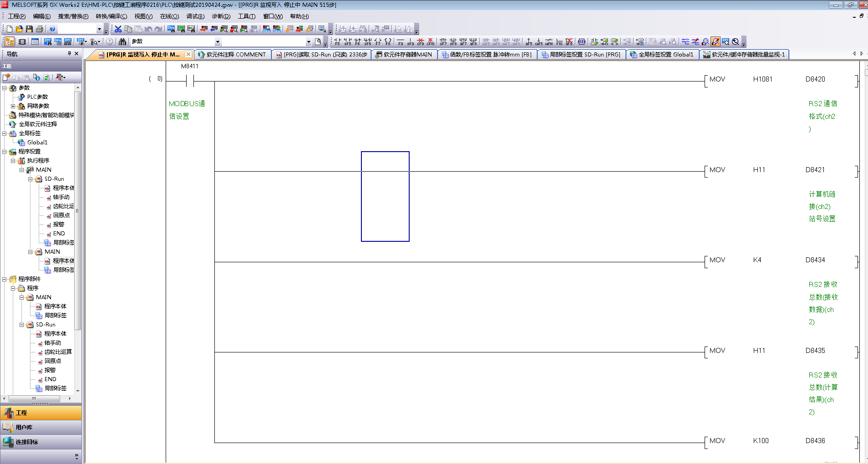Click the Print icon in toolbar
868x464 pixels.
(x=40, y=29)
